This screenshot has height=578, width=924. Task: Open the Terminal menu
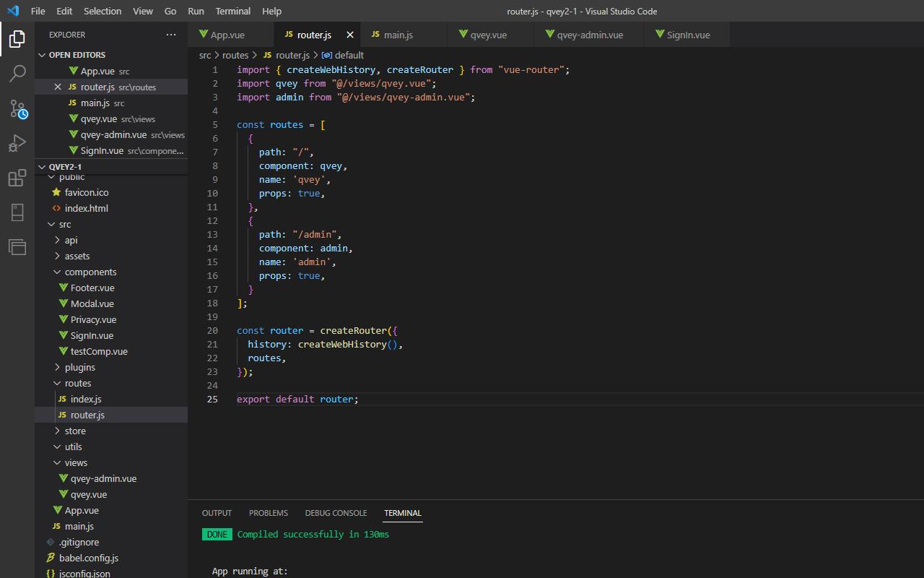[233, 11]
